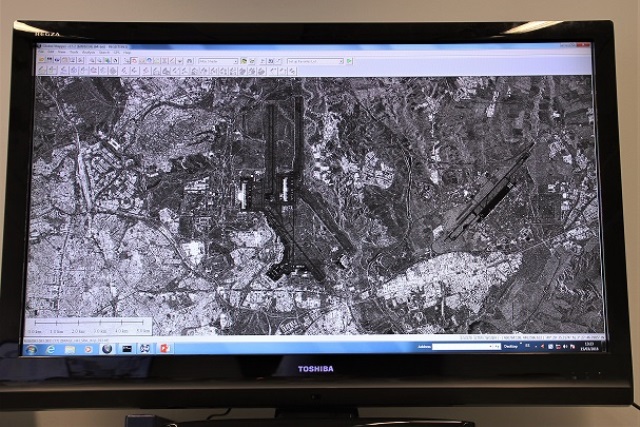This screenshot has width=640, height=427.
Task: Click the Windows Start button
Action: (34, 348)
